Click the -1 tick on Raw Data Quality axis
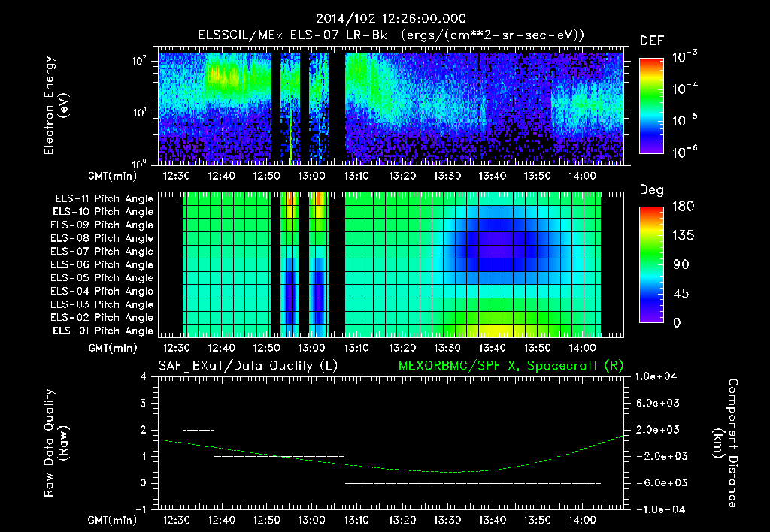770x532 pixels. pyautogui.click(x=141, y=509)
